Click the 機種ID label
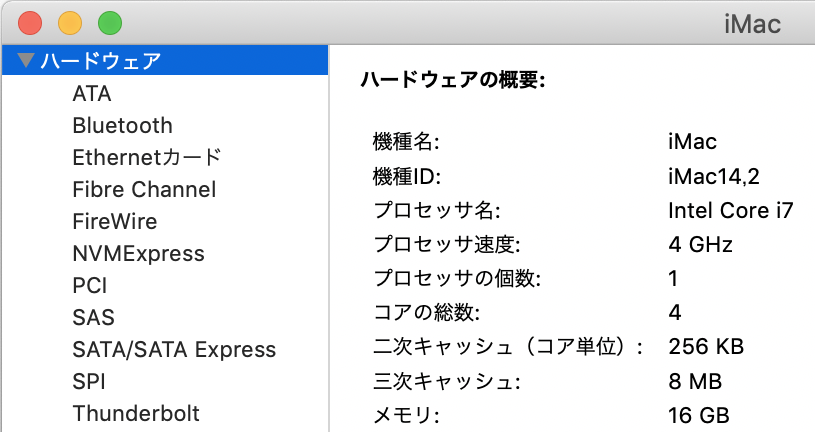Image resolution: width=815 pixels, height=432 pixels. coord(406,176)
